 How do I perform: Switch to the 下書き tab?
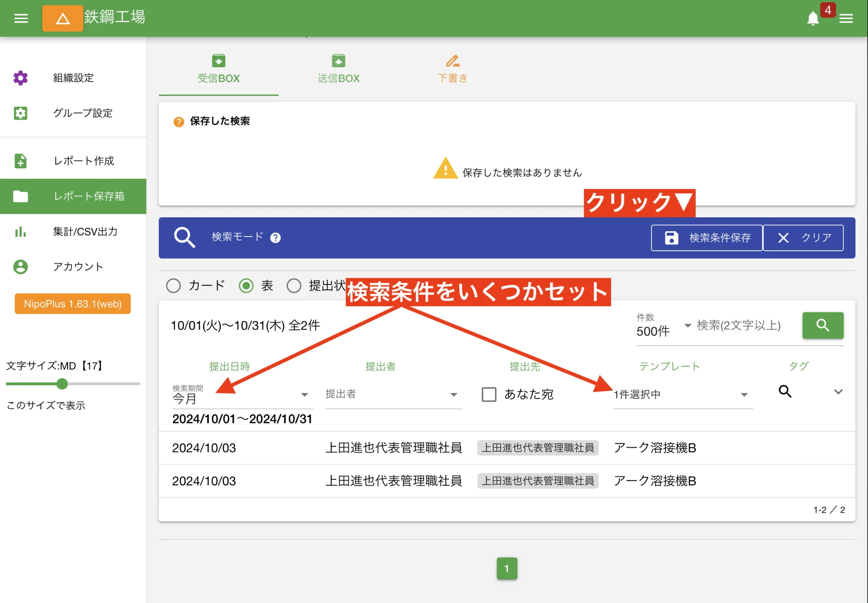[x=452, y=69]
